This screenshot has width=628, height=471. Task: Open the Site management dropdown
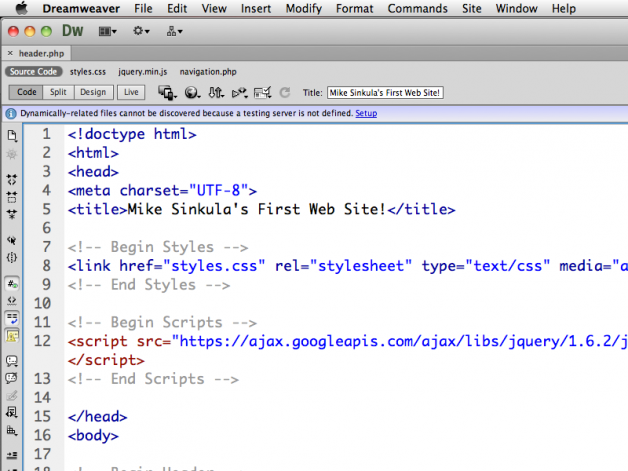(x=174, y=31)
